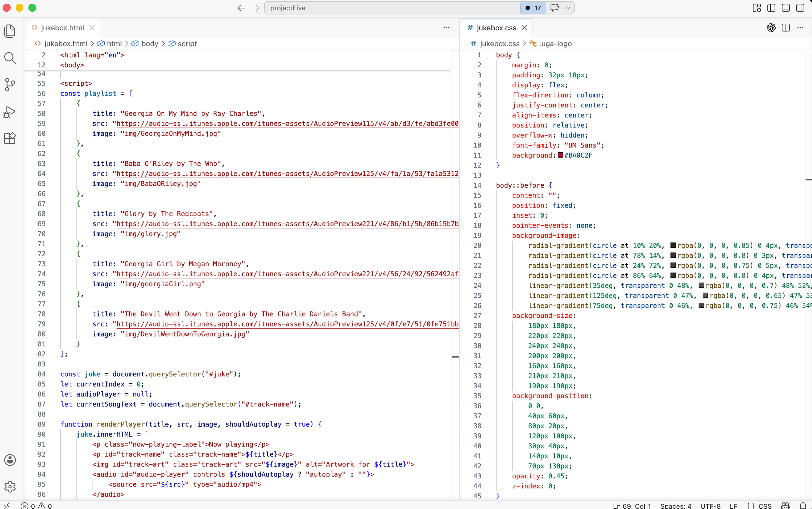Click the 'const playlist' declaration on line 56
Screen dimensions: 812x509
[96, 94]
